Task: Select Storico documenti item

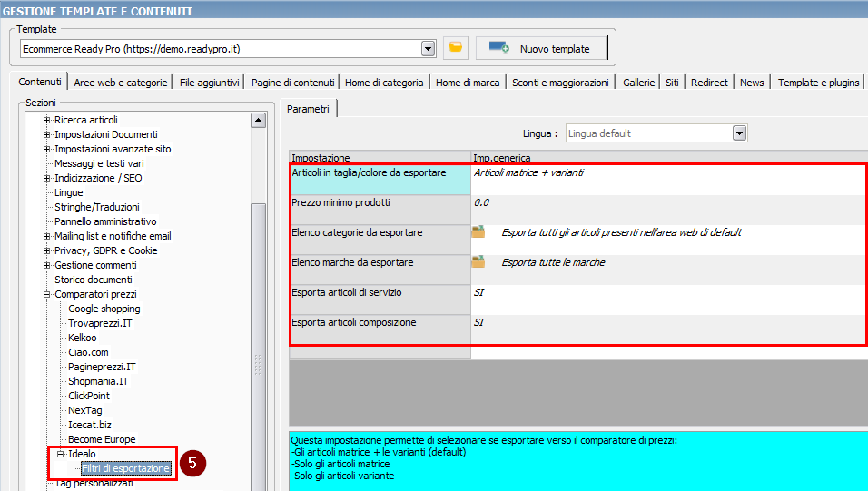Action: (x=93, y=280)
